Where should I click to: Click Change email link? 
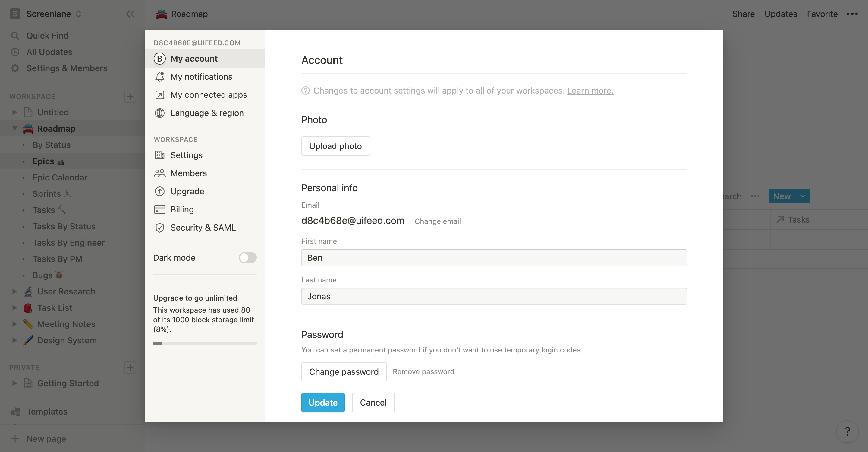(437, 221)
